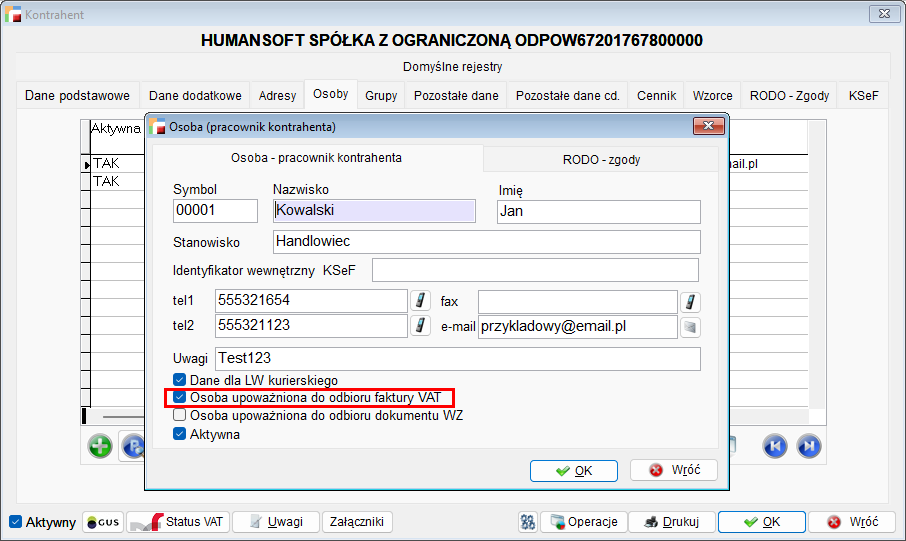Click the phone icon next to fax field

tap(690, 301)
